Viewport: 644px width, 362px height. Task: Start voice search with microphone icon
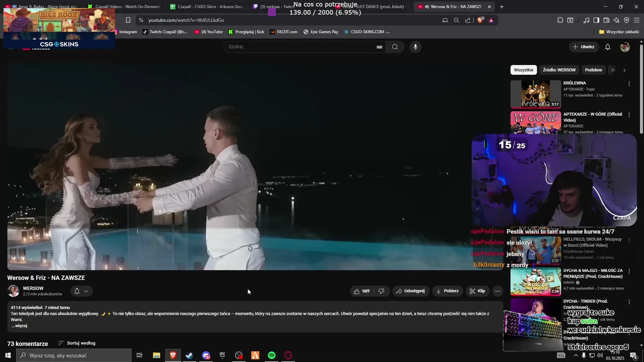pos(415,47)
